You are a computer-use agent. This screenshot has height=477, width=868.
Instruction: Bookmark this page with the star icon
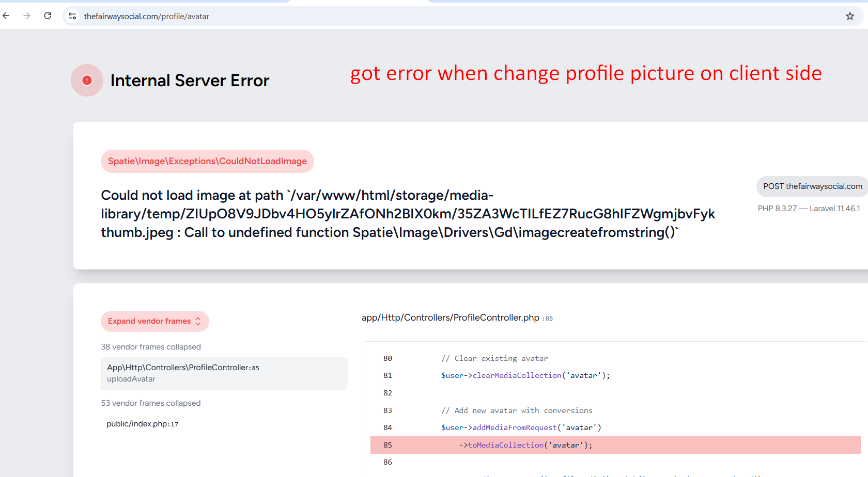[x=850, y=16]
